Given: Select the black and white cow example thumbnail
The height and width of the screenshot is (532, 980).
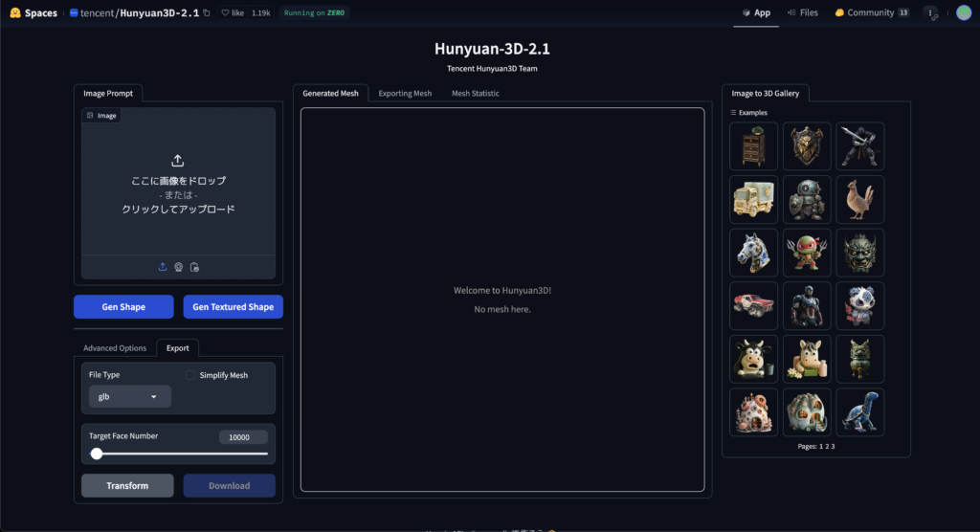Looking at the screenshot, I should 754,359.
